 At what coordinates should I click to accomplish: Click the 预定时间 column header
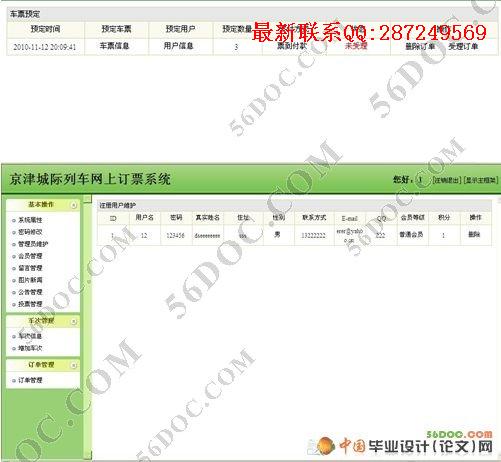pos(45,29)
